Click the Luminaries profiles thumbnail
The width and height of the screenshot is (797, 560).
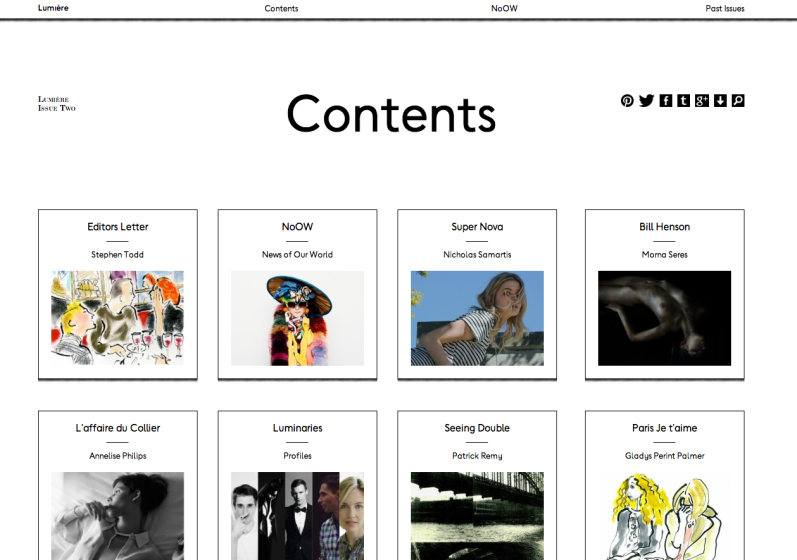297,515
